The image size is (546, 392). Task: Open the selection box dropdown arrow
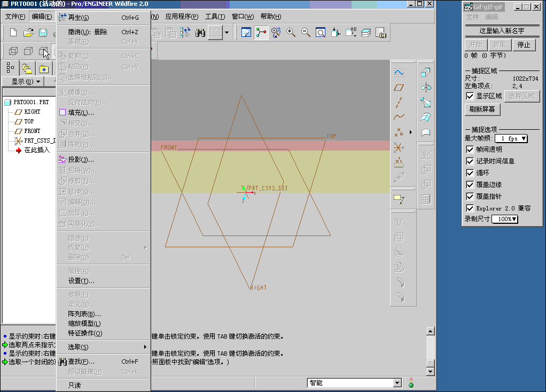coord(227,33)
